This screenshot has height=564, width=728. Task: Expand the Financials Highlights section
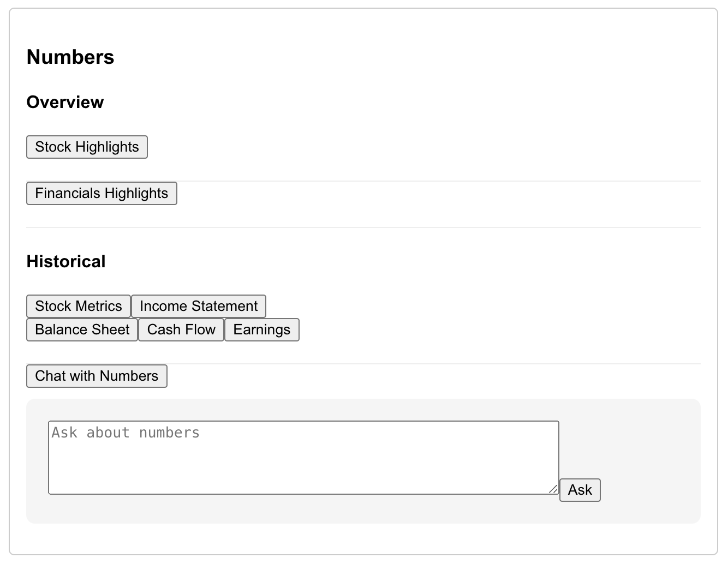point(102,194)
